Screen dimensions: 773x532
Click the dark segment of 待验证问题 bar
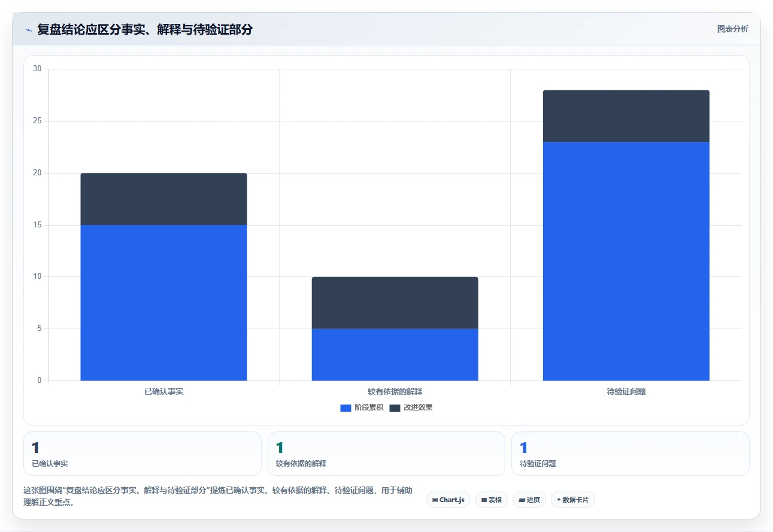(626, 116)
